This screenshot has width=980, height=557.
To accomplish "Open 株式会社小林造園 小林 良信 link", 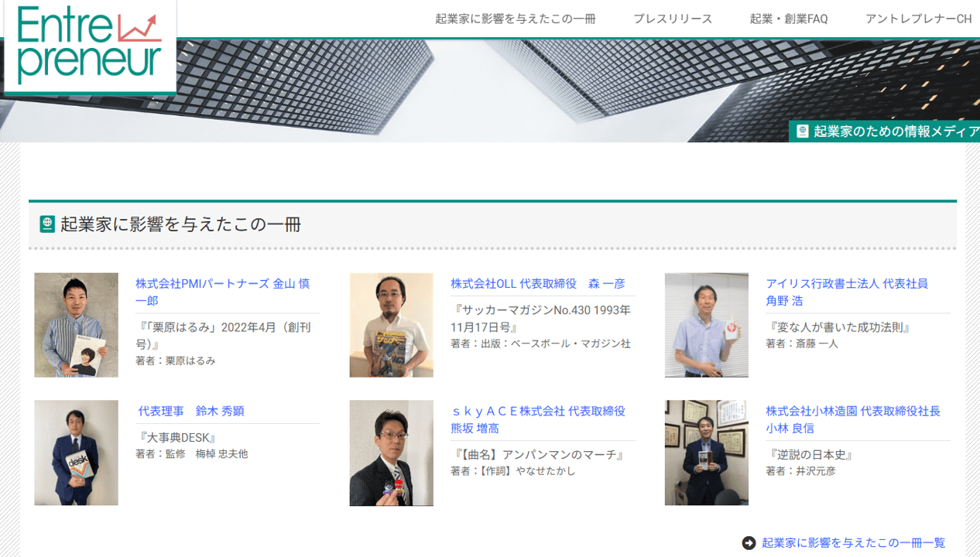I will [x=853, y=419].
